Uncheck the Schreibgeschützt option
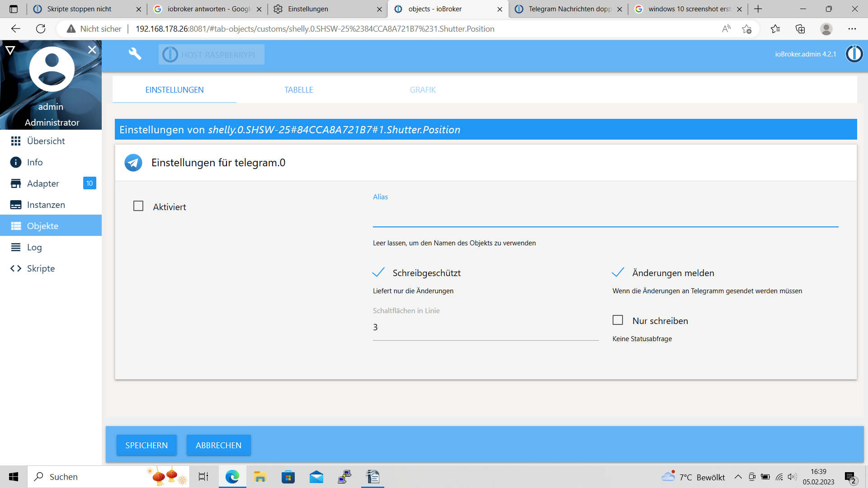This screenshot has width=868, height=488. (x=379, y=272)
